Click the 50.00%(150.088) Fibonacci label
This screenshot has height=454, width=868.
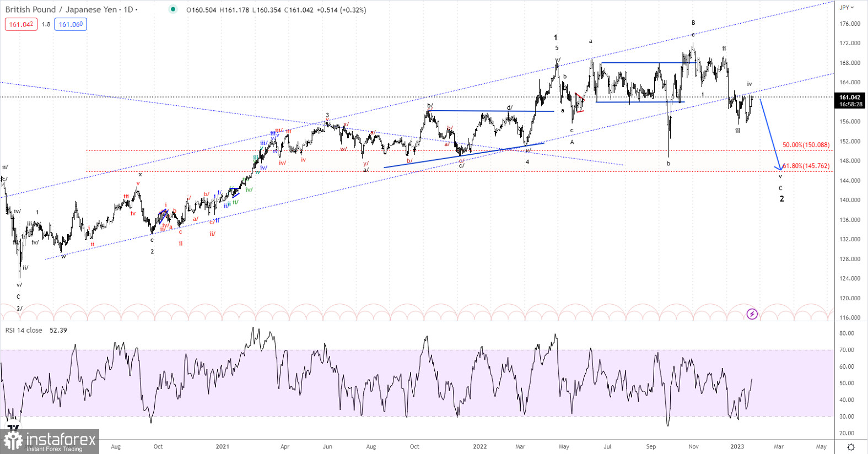[x=806, y=145]
